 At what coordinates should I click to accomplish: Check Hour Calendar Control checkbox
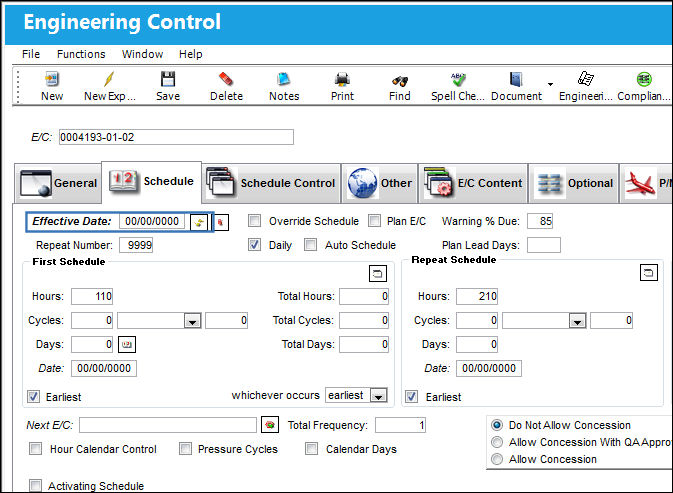35,449
